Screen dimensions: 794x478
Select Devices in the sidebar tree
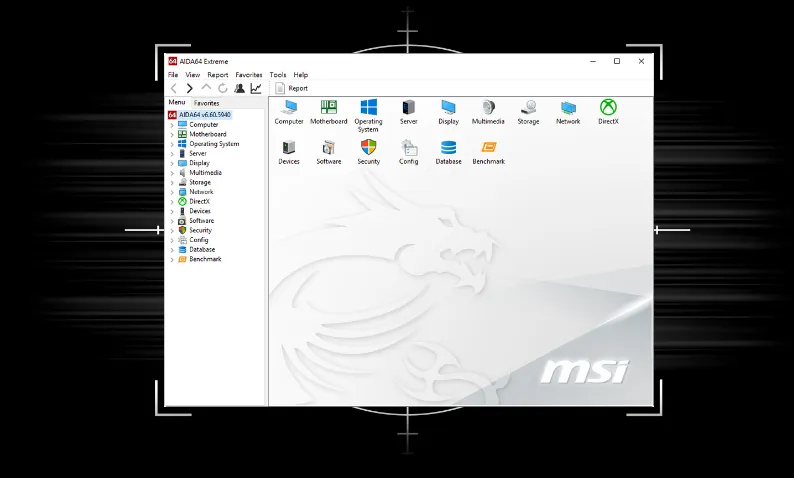200,211
